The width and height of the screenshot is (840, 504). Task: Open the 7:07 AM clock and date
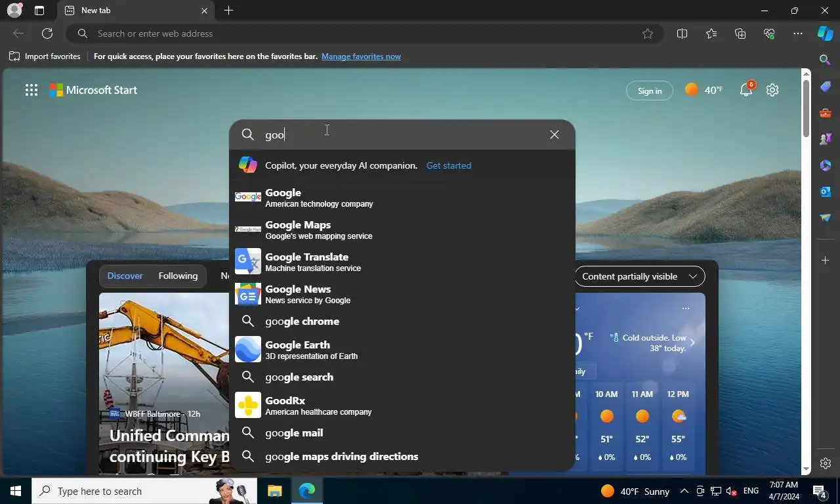[x=784, y=491]
